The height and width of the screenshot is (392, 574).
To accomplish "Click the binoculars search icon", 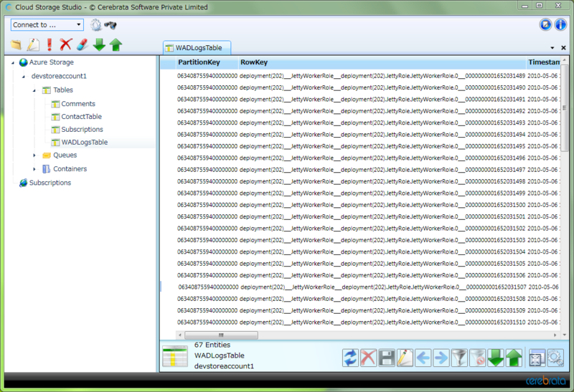I will click(110, 25).
